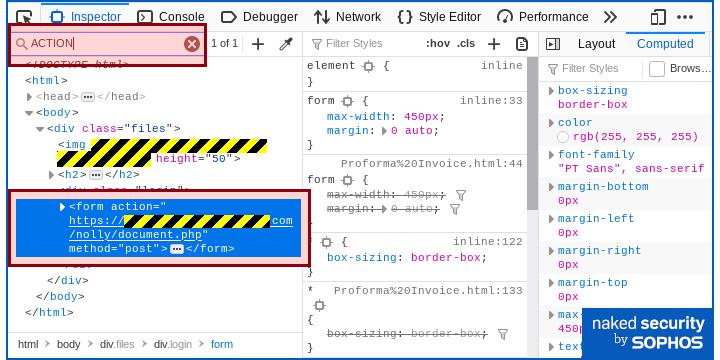Viewport: 720px width, 360px height.
Task: Expand computed margin-bottom property
Action: (551, 187)
